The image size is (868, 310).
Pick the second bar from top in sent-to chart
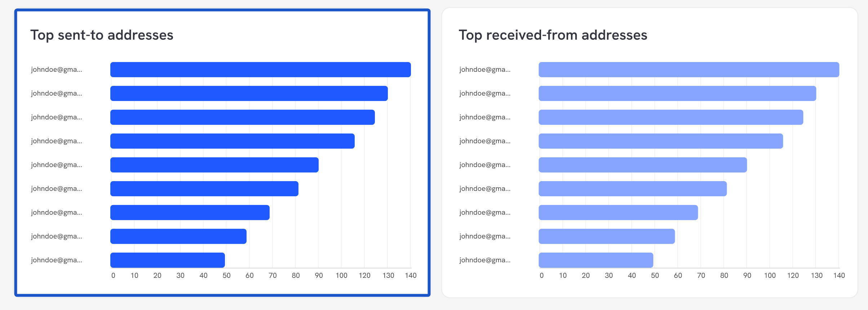[x=249, y=93]
